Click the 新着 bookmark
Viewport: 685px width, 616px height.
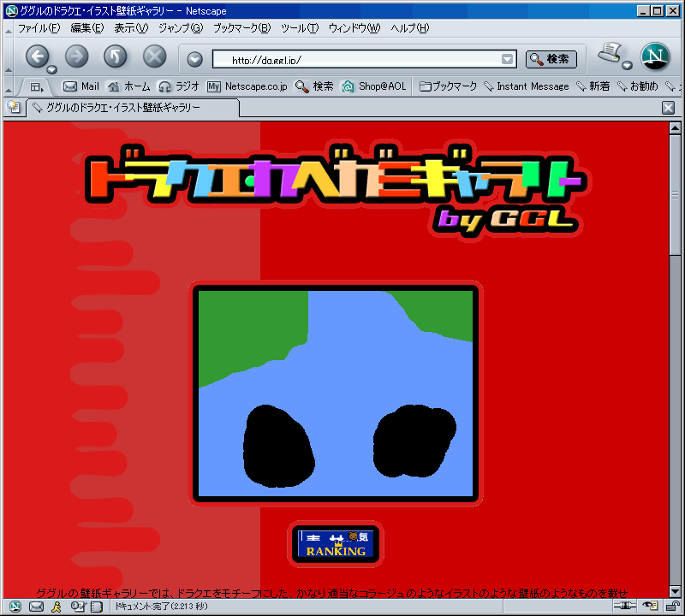click(593, 86)
